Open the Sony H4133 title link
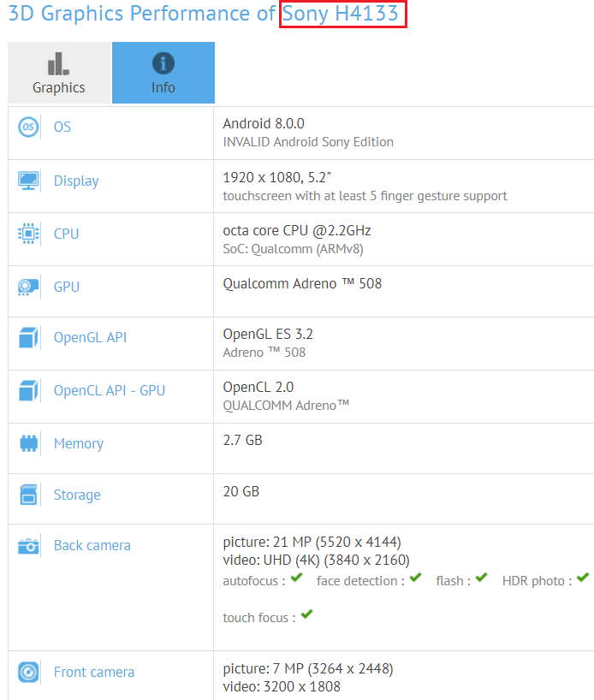The width and height of the screenshot is (594, 700). 340,14
